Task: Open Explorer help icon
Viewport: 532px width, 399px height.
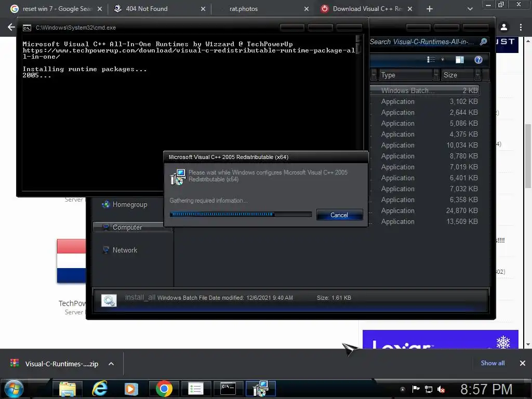Action: (x=478, y=60)
